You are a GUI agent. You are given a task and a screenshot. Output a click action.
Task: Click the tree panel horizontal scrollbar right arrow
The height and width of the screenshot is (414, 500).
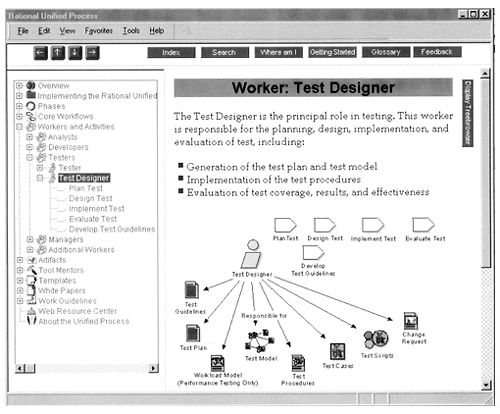coord(153,368)
